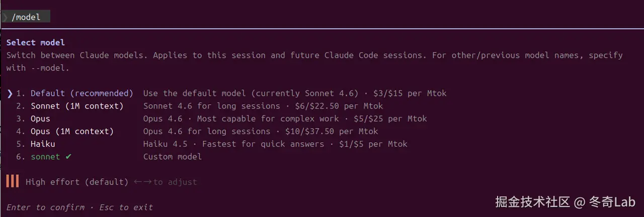Click the right arrow to raise effort
644x217 pixels.
coord(147,182)
